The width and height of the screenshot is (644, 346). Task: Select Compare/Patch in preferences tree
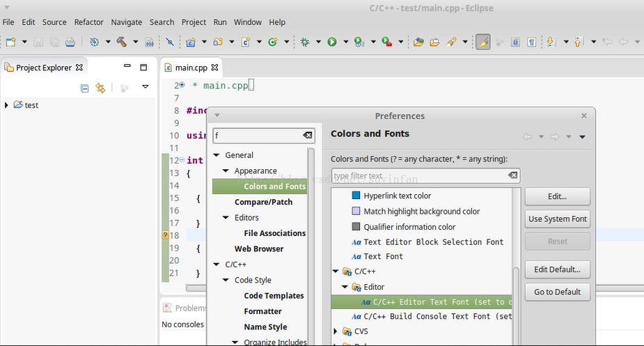(264, 202)
